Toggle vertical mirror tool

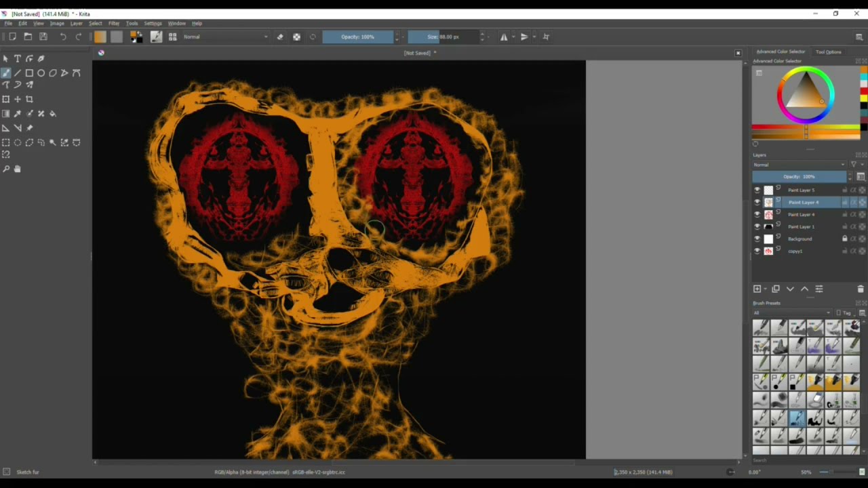pyautogui.click(x=524, y=37)
